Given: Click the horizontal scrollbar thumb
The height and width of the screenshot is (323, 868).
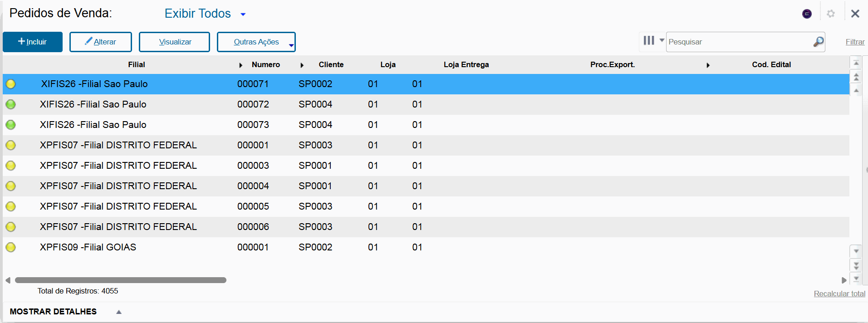Looking at the screenshot, I should point(121,280).
